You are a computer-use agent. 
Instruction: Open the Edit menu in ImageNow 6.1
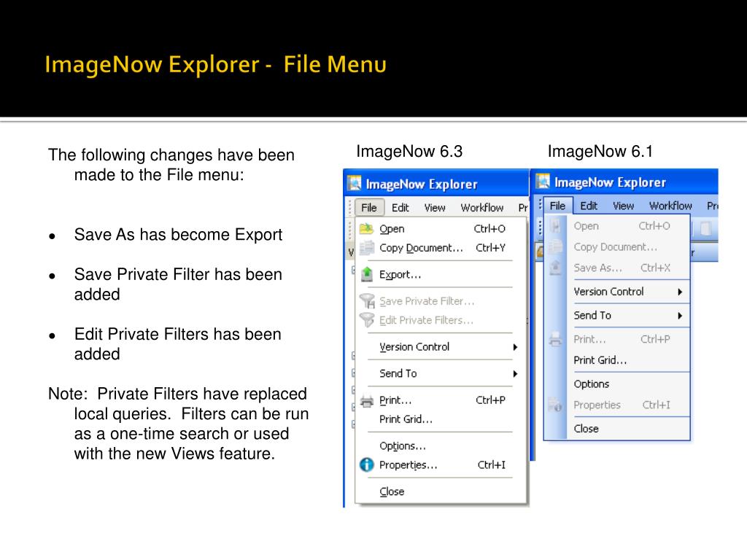pos(589,206)
